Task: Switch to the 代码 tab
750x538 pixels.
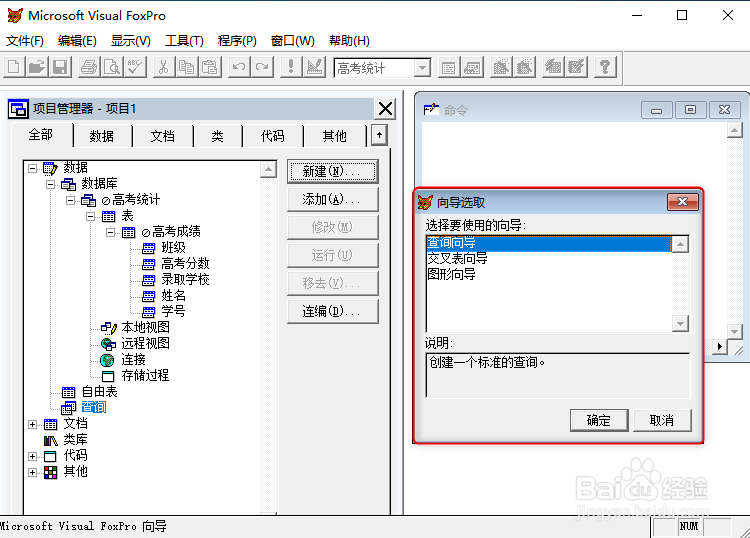Action: click(x=272, y=136)
